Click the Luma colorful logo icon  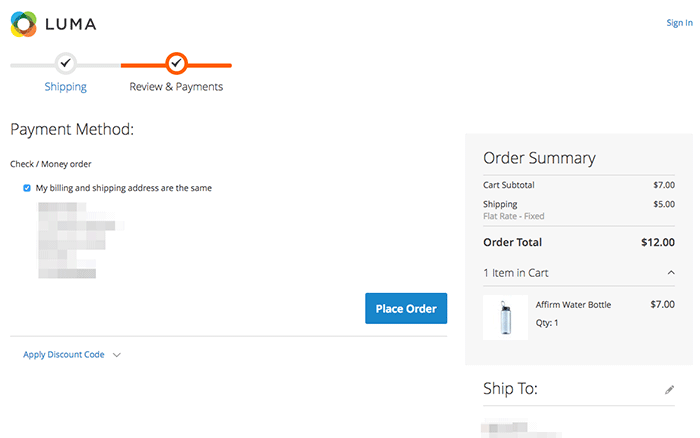(23, 24)
